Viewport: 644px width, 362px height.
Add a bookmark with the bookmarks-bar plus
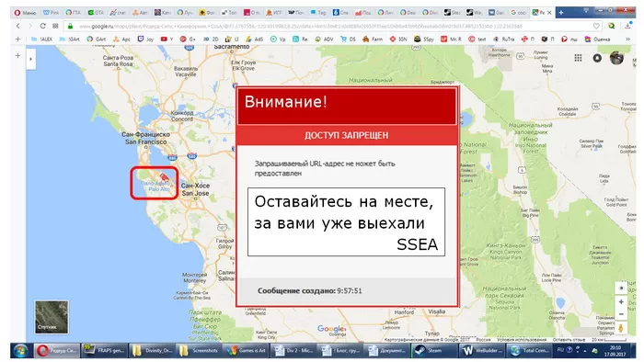(18, 40)
